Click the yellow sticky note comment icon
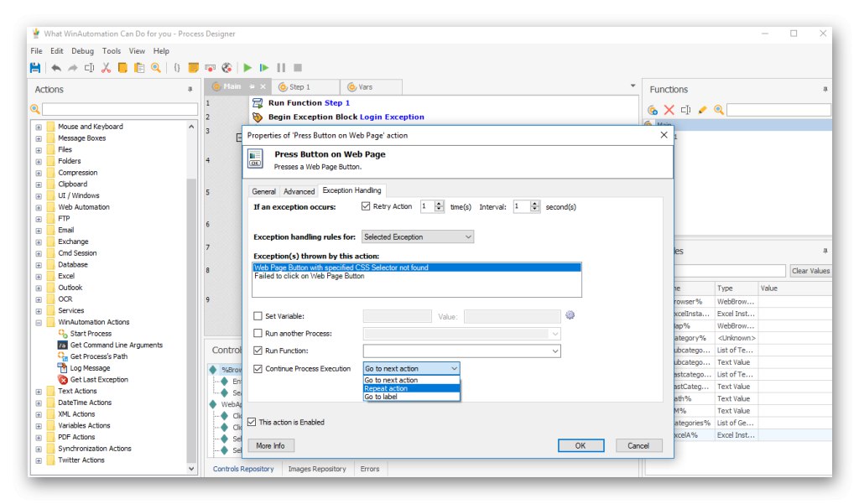The image size is (859, 504). 194,68
